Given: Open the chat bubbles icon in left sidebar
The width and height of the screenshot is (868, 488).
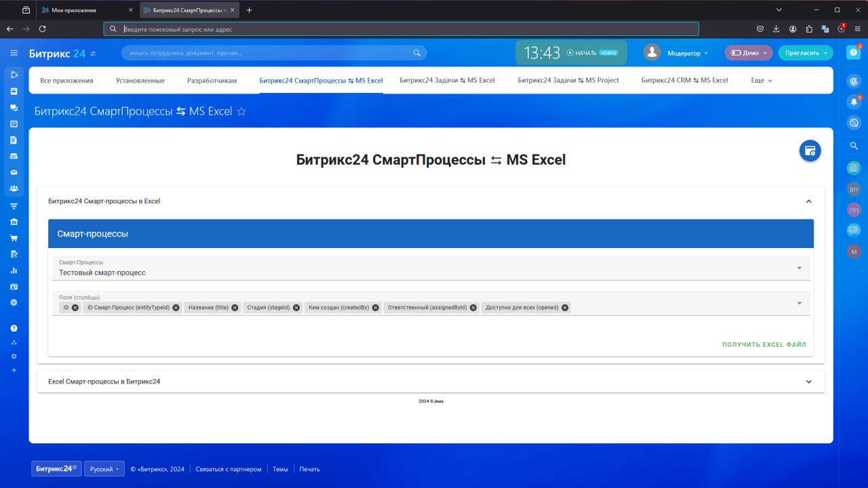Looking at the screenshot, I should point(14,108).
